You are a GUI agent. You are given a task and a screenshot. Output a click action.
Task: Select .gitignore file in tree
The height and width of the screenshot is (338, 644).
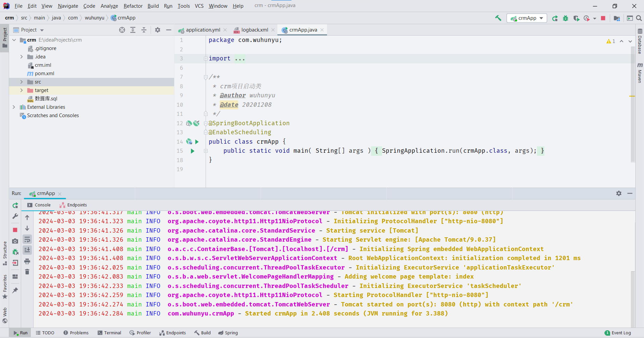click(45, 48)
